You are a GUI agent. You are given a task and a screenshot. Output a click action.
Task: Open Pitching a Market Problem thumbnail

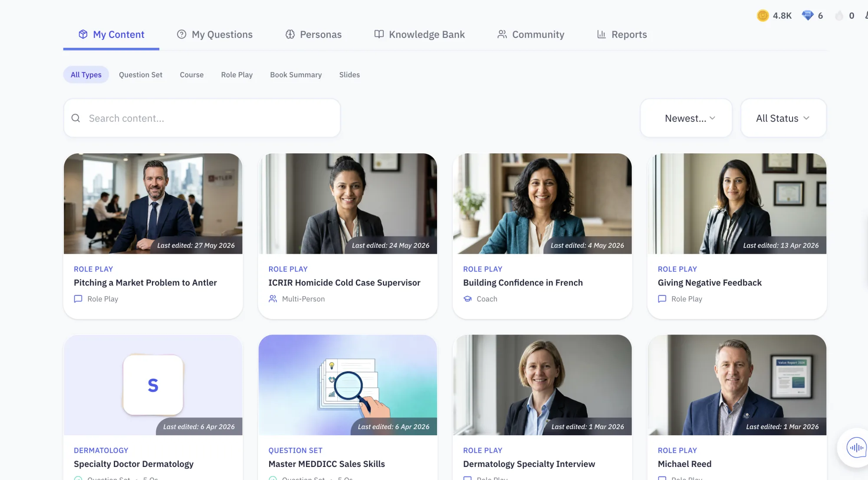coord(153,203)
